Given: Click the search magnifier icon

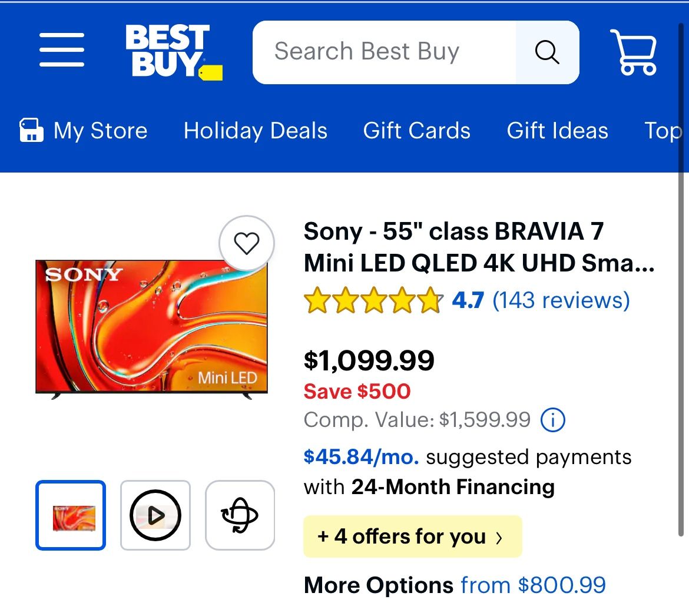Looking at the screenshot, I should 547,52.
